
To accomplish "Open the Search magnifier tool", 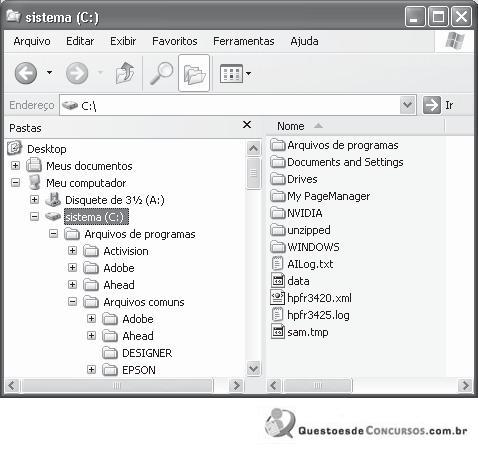I will [161, 73].
